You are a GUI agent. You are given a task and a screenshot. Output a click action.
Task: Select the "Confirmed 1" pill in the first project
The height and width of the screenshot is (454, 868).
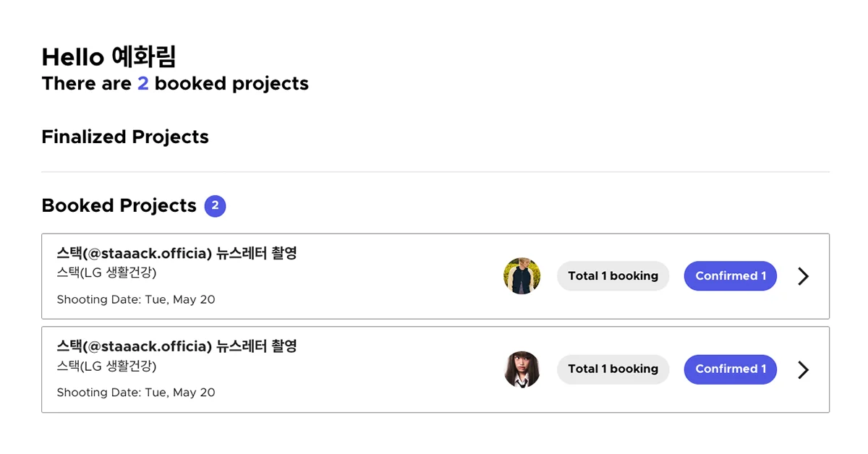(730, 276)
